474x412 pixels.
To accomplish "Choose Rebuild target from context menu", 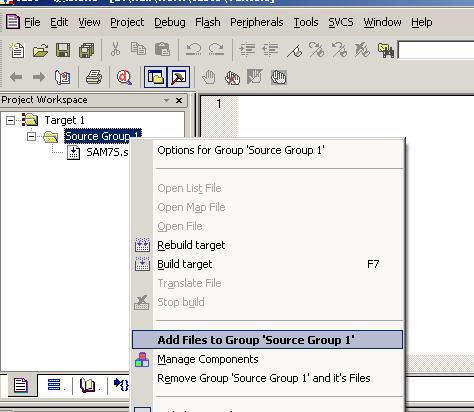I will [x=191, y=245].
